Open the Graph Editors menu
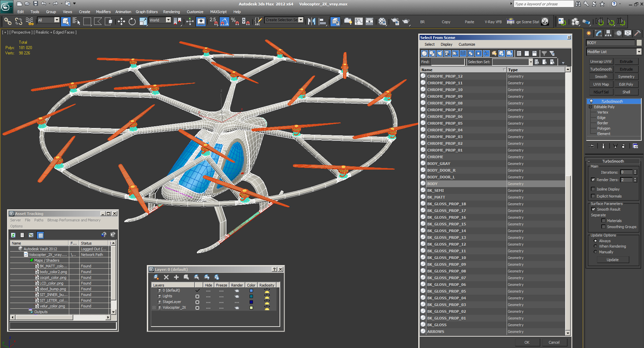The width and height of the screenshot is (644, 348). [x=147, y=12]
